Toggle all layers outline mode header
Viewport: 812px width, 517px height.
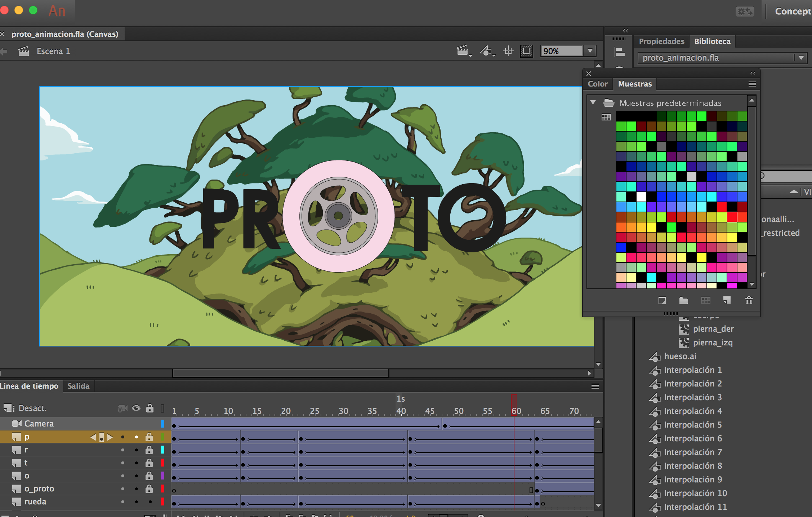[x=162, y=408]
